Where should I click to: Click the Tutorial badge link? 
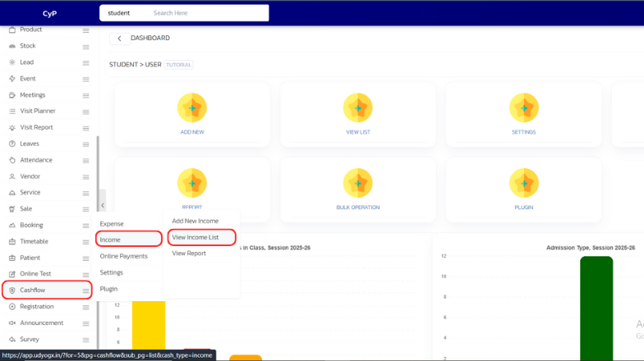(x=178, y=64)
